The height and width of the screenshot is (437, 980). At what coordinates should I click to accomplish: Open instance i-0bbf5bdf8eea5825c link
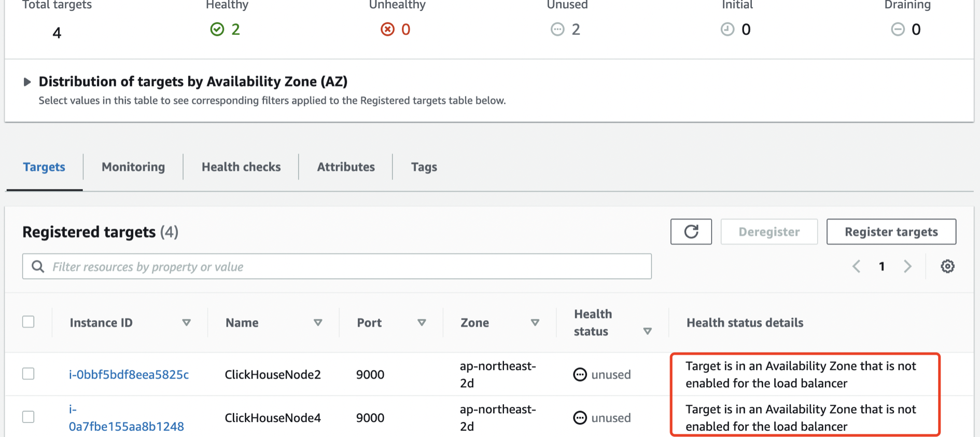tap(129, 374)
